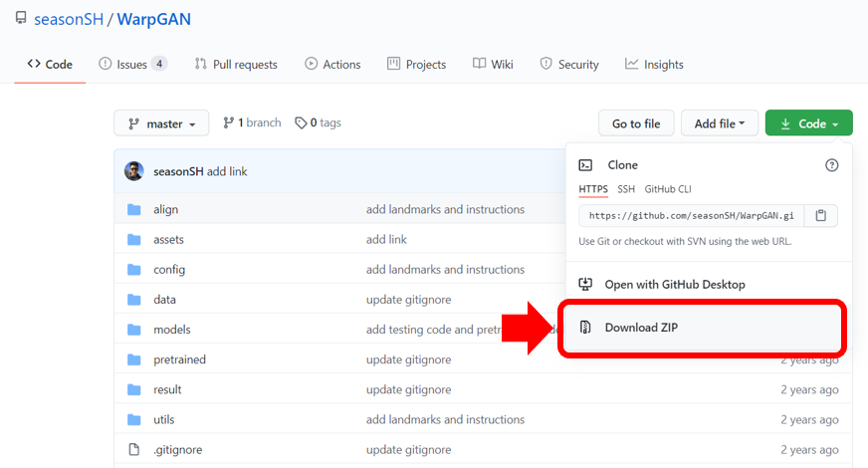Click the Download ZIP file icon

(585, 328)
